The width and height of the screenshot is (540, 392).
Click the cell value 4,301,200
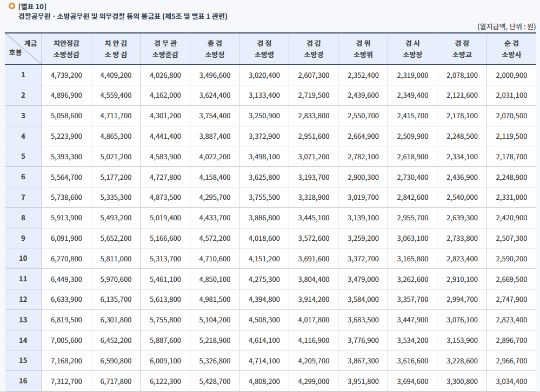coord(165,116)
